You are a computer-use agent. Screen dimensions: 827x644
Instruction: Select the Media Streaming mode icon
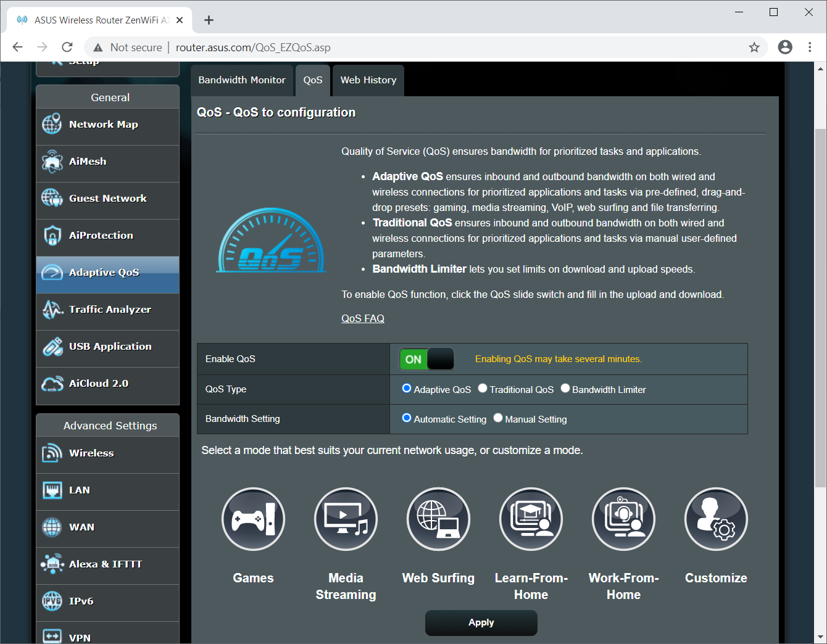(x=346, y=519)
